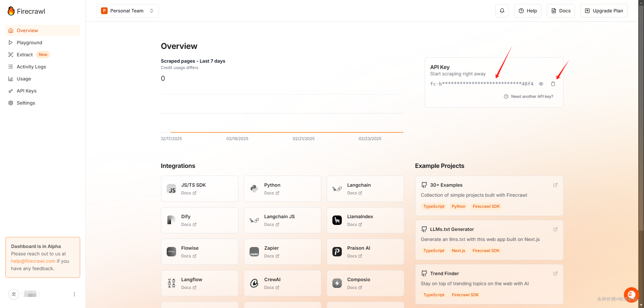Click the masked API key text
This screenshot has height=308, width=644.
(482, 84)
